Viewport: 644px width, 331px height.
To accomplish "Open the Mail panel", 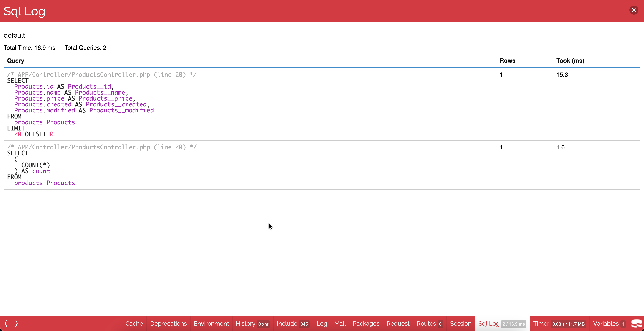I will pyautogui.click(x=340, y=324).
